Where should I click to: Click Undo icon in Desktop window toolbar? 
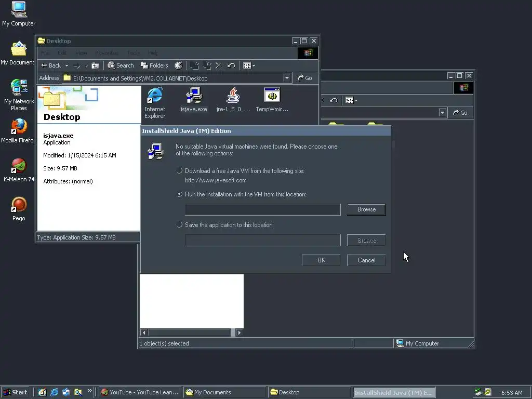tap(231, 65)
